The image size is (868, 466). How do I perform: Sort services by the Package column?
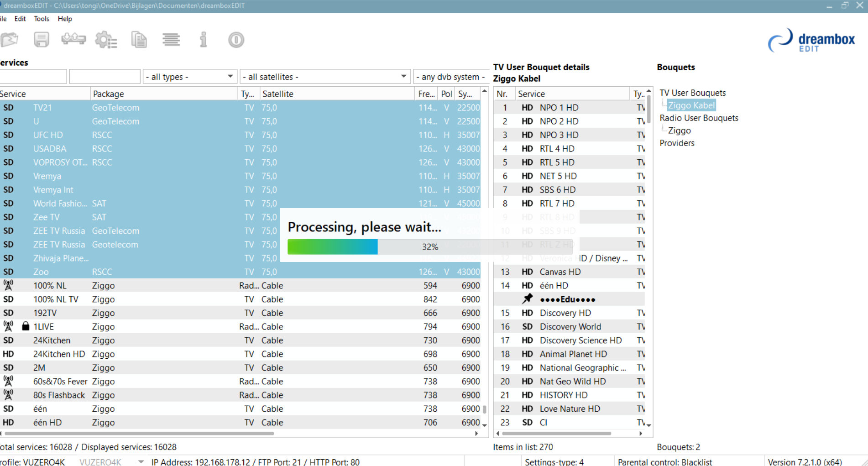163,94
